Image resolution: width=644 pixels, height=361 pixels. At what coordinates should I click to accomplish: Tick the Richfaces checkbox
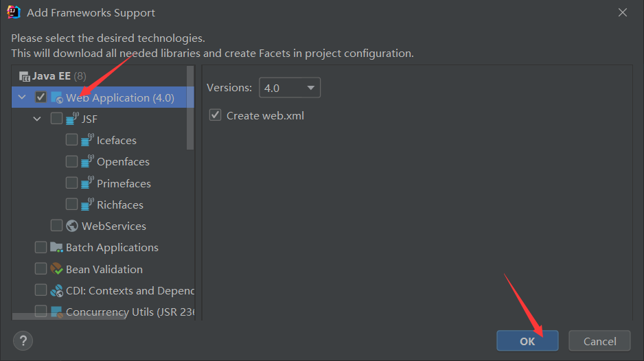(x=71, y=205)
